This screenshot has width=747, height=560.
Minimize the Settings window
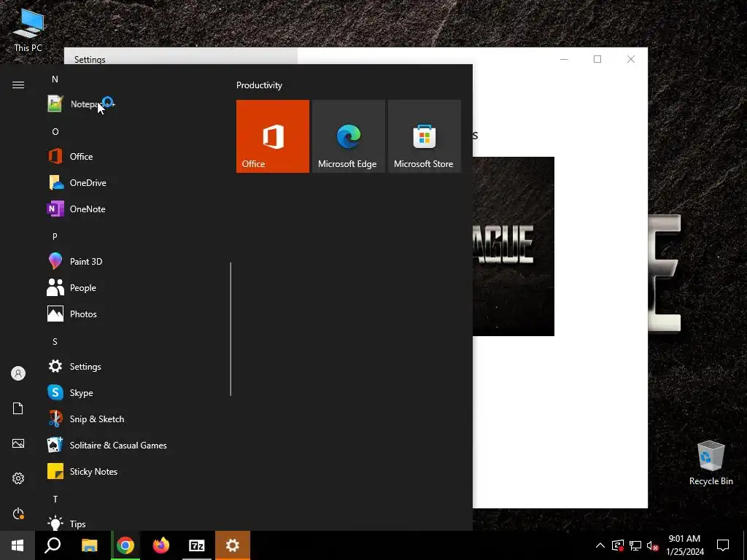(x=564, y=59)
